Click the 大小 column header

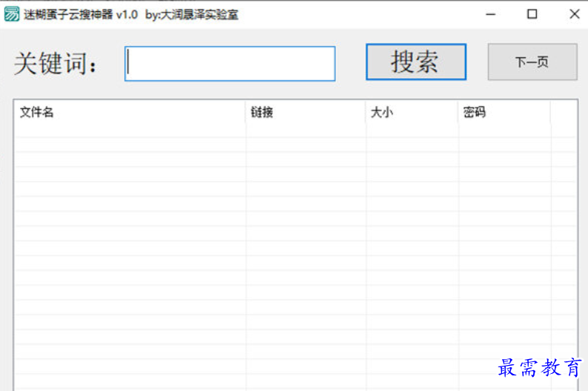coord(412,112)
